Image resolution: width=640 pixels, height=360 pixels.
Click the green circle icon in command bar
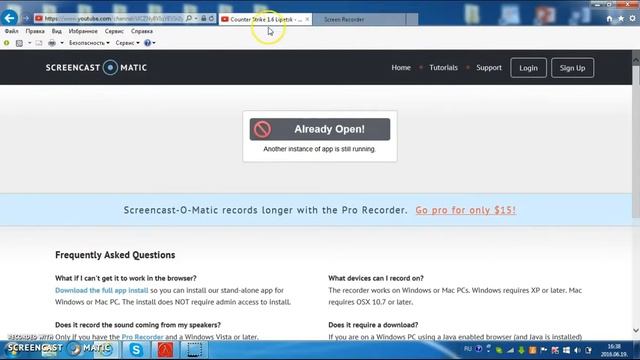pyautogui.click(x=7, y=43)
